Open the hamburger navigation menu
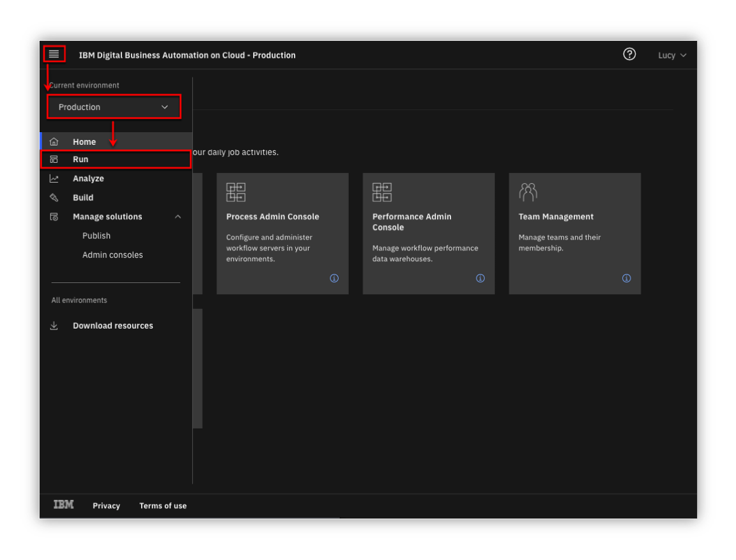The width and height of the screenshot is (736, 560). 54,54
